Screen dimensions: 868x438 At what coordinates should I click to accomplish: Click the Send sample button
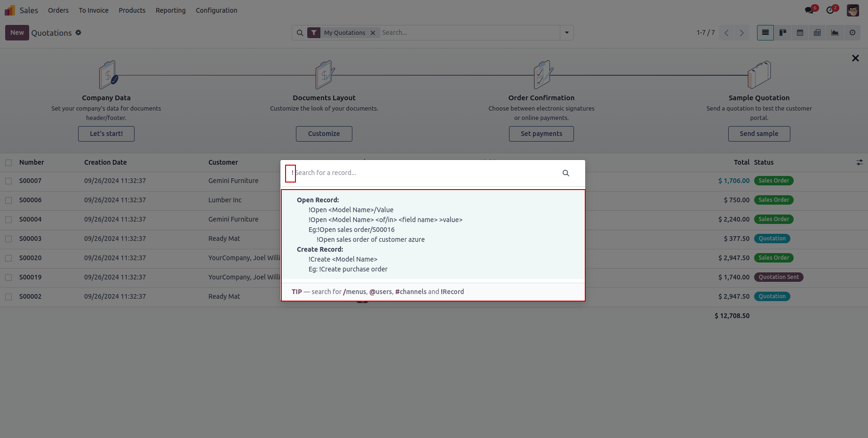[759, 134]
